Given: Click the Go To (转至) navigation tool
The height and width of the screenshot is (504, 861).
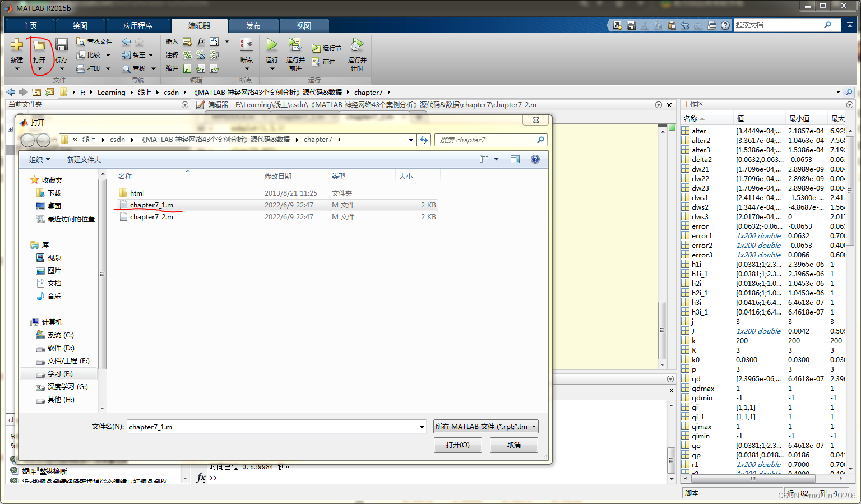Looking at the screenshot, I should (133, 55).
